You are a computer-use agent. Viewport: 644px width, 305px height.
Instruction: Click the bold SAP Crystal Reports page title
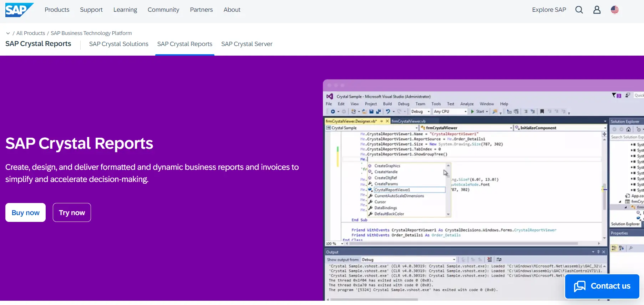pos(38,44)
